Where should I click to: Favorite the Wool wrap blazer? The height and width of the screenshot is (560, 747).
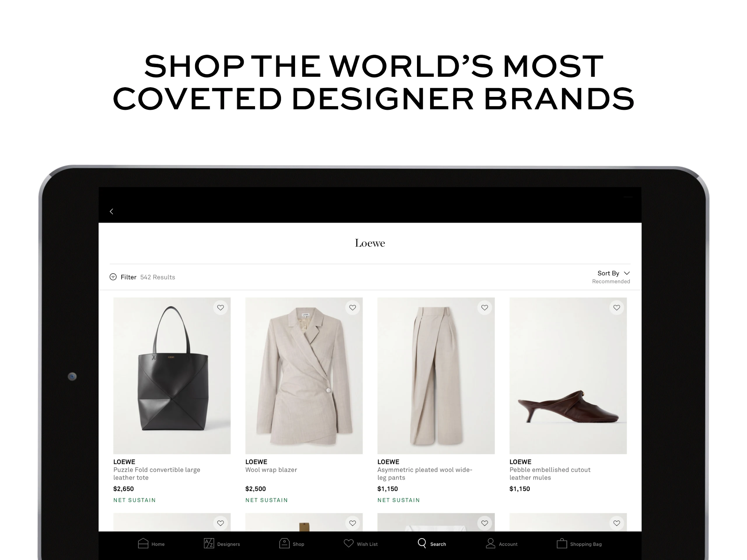click(352, 308)
